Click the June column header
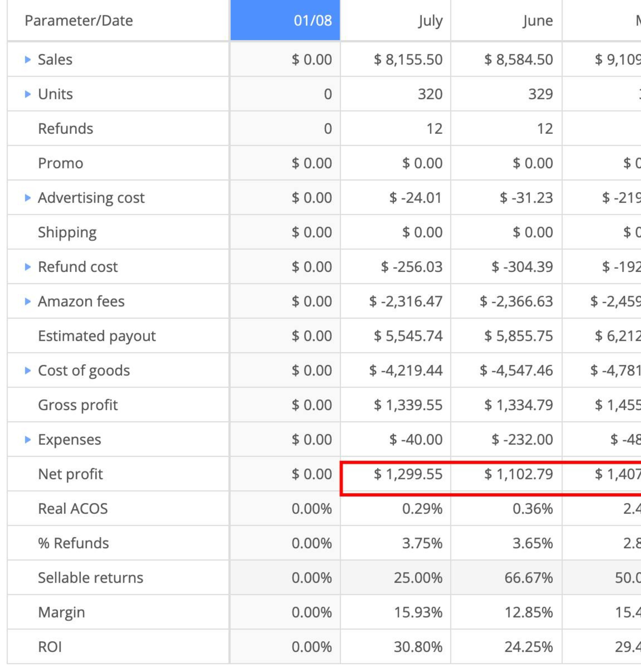This screenshot has width=641, height=672. [538, 20]
